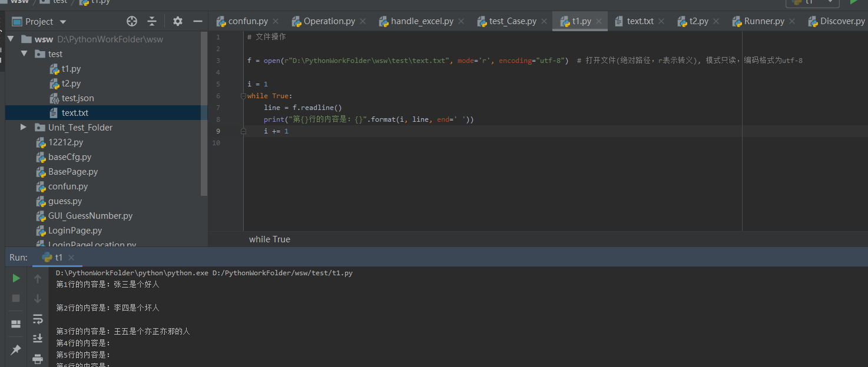Open the test_Case.py editor tab

(x=512, y=21)
